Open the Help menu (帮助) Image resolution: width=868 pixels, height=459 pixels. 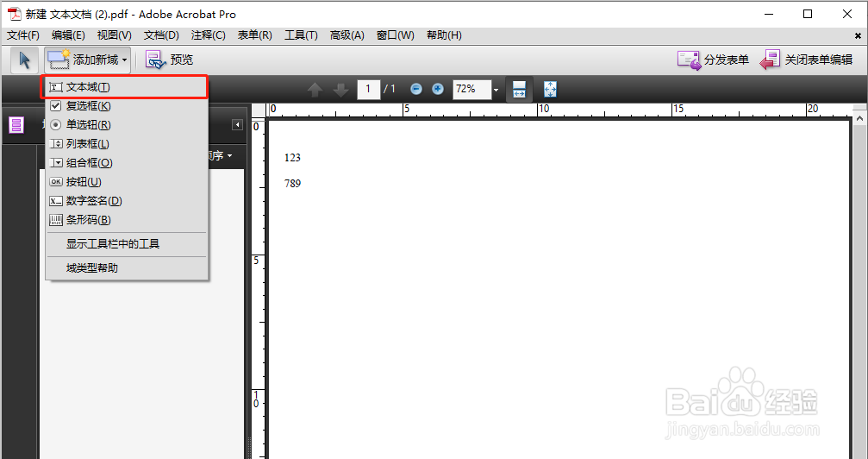[444, 35]
